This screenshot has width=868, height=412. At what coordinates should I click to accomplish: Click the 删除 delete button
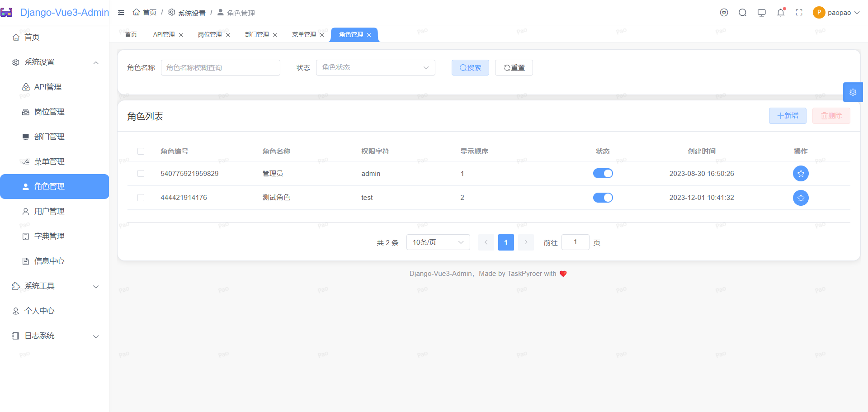tap(831, 116)
